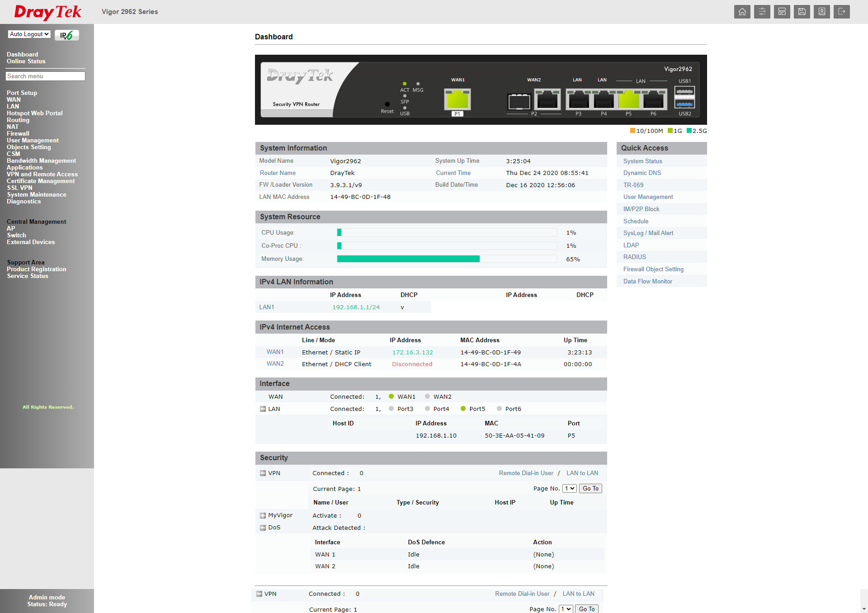This screenshot has width=868, height=613.
Task: Open System Status in Quick Access
Action: coord(642,161)
